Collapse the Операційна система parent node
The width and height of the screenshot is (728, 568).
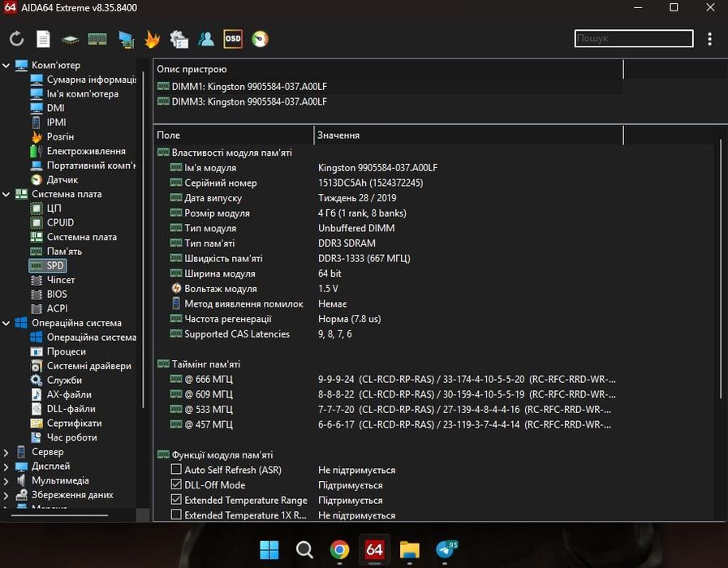click(6, 324)
